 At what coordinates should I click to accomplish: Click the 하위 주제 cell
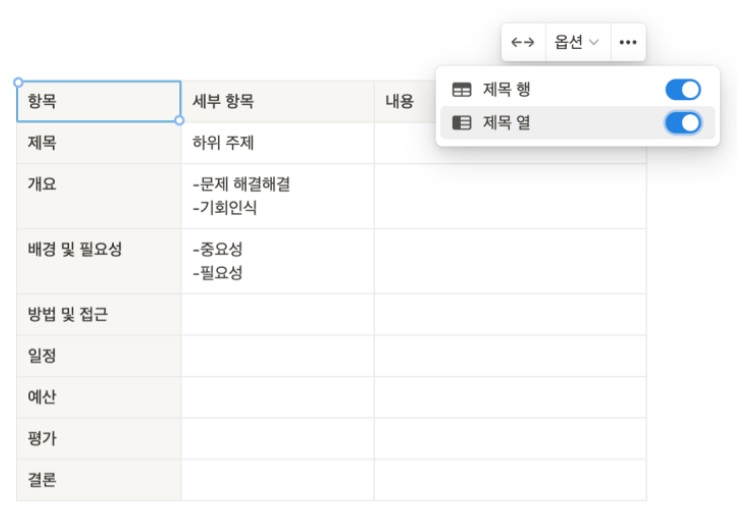click(277, 143)
